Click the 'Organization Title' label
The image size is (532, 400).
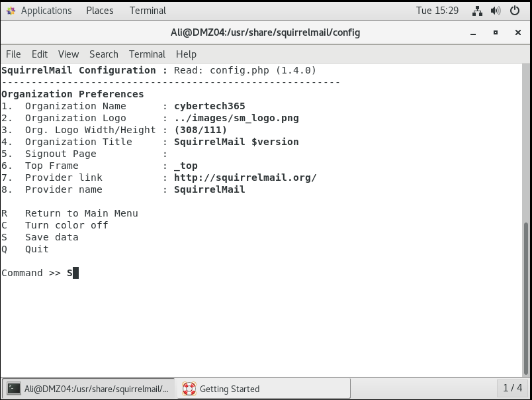(x=79, y=142)
